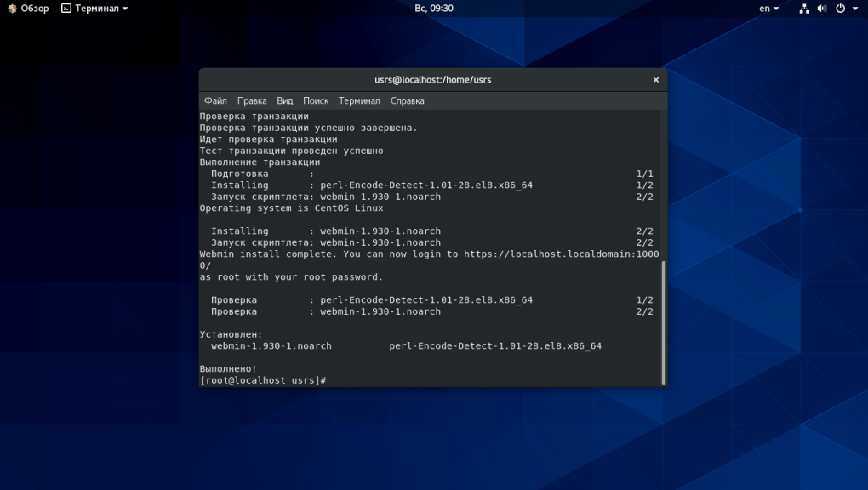Click the [root@localhost usrs]# prompt line
The width and height of the screenshot is (868, 490).
coord(264,380)
